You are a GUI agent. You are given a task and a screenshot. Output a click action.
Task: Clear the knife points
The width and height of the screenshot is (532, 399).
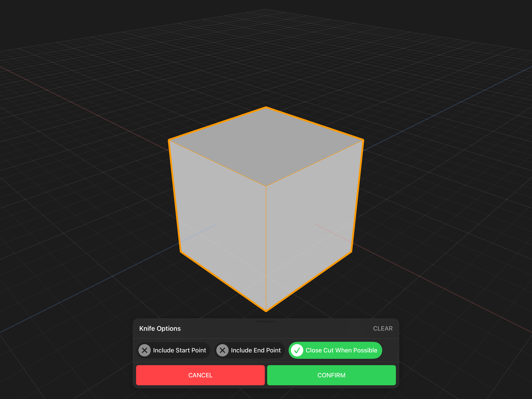click(x=383, y=328)
